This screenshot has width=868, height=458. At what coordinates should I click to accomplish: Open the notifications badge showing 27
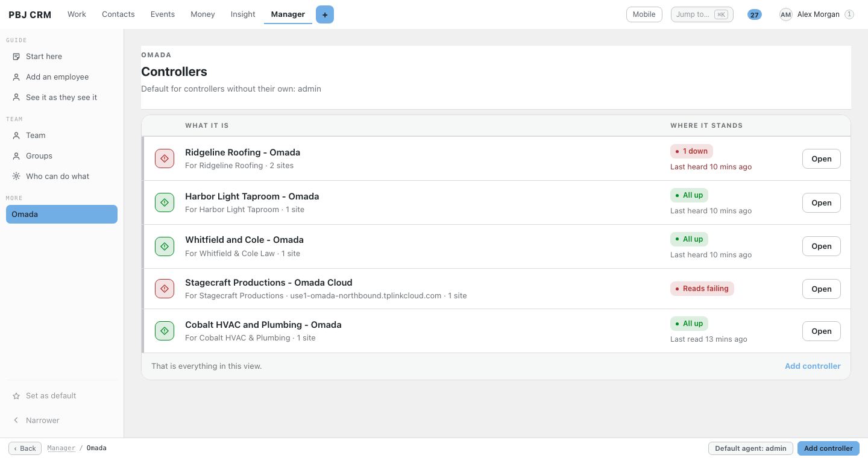click(x=755, y=14)
